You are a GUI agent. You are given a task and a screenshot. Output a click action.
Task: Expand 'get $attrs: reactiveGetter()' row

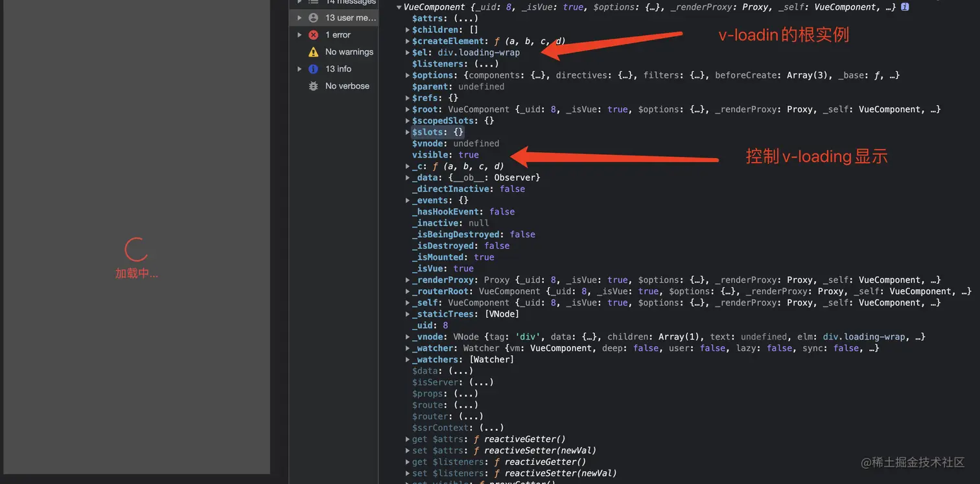pos(408,439)
